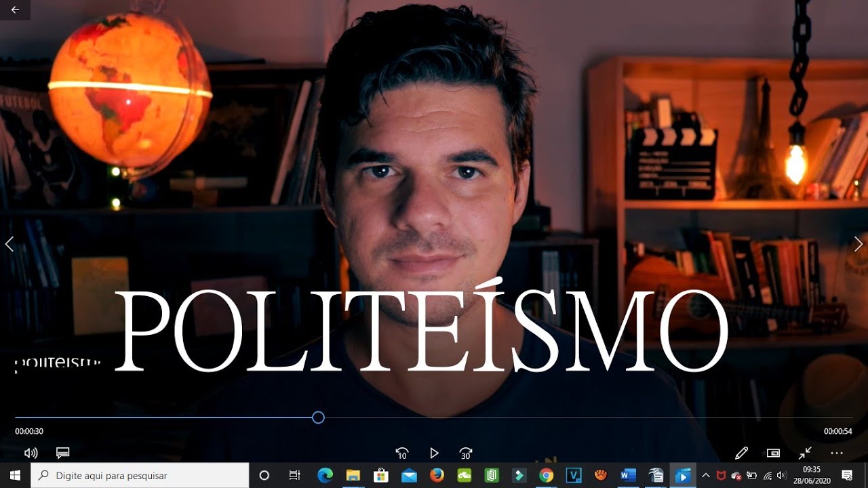Expand hidden system tray icons
This screenshot has width=868, height=488.
click(706, 475)
